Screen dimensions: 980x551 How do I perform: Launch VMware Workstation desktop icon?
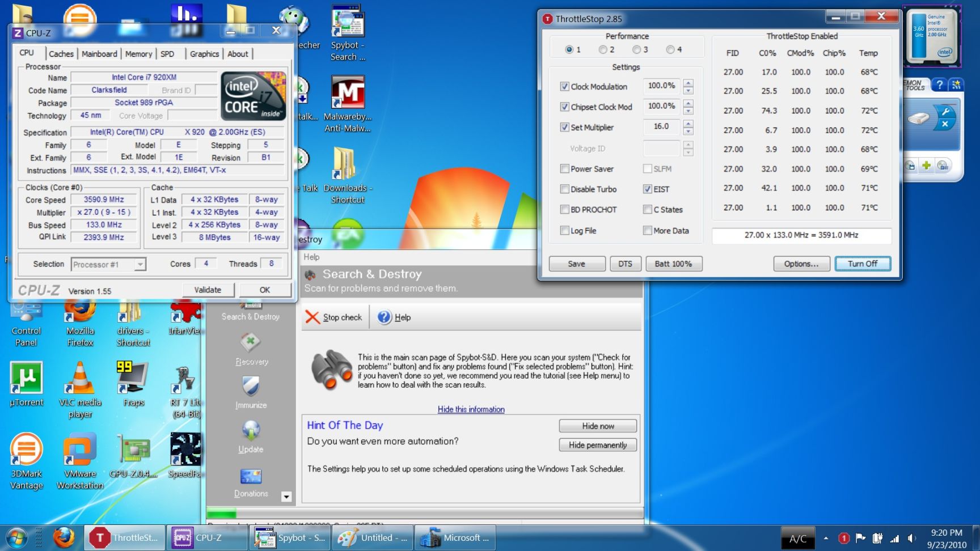point(80,461)
